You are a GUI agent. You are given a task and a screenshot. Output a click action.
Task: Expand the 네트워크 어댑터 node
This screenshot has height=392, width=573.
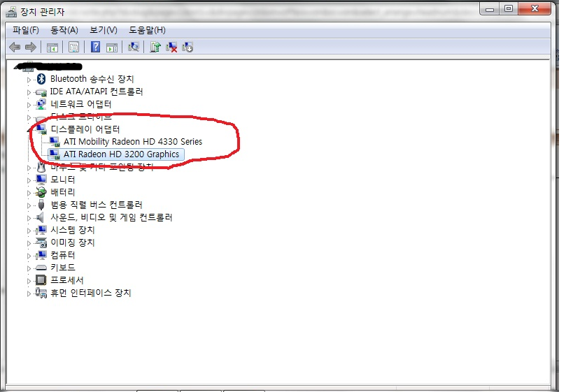pos(29,105)
